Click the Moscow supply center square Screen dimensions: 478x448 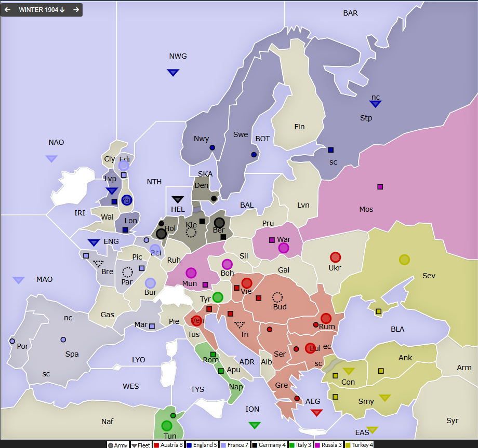380,187
